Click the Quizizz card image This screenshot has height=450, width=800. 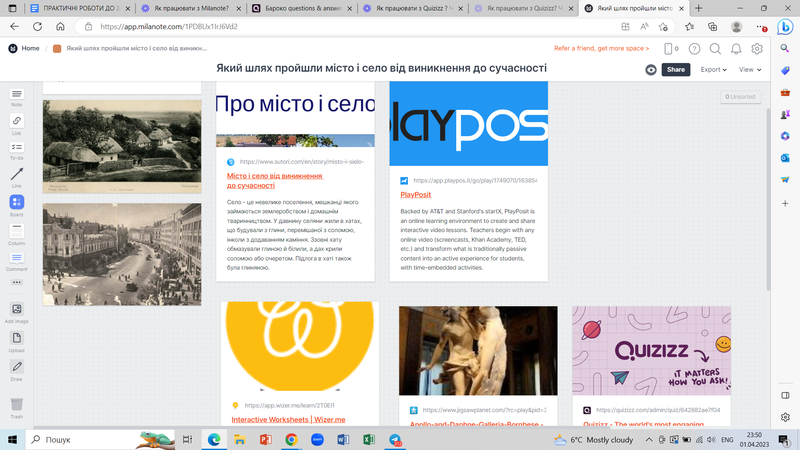tap(652, 351)
